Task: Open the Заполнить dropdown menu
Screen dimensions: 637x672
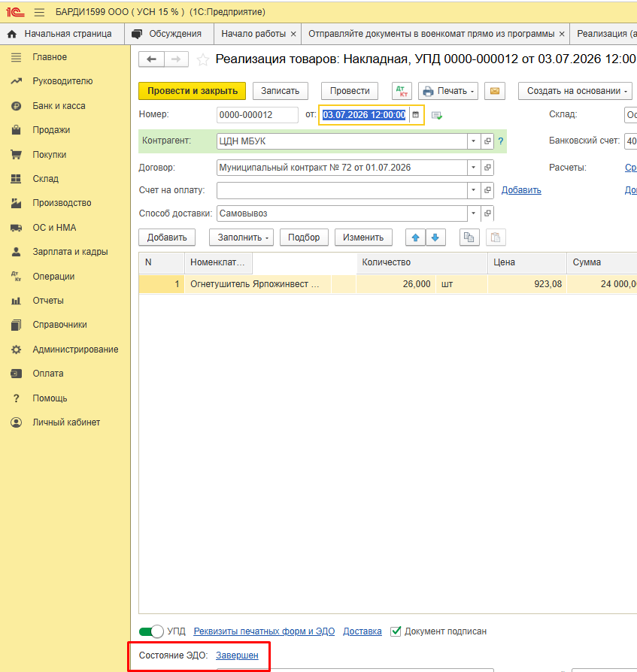Action: point(241,238)
